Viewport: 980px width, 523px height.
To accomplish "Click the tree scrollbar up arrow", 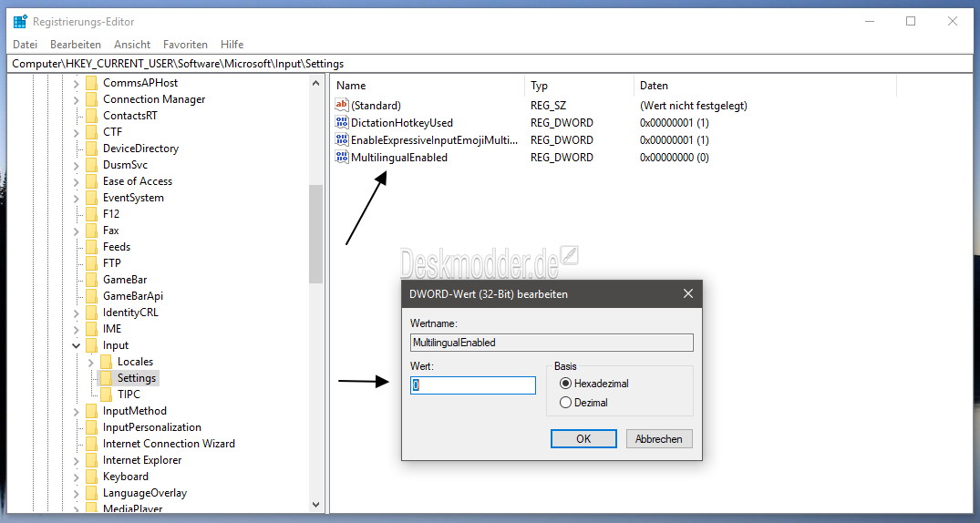I will point(315,83).
